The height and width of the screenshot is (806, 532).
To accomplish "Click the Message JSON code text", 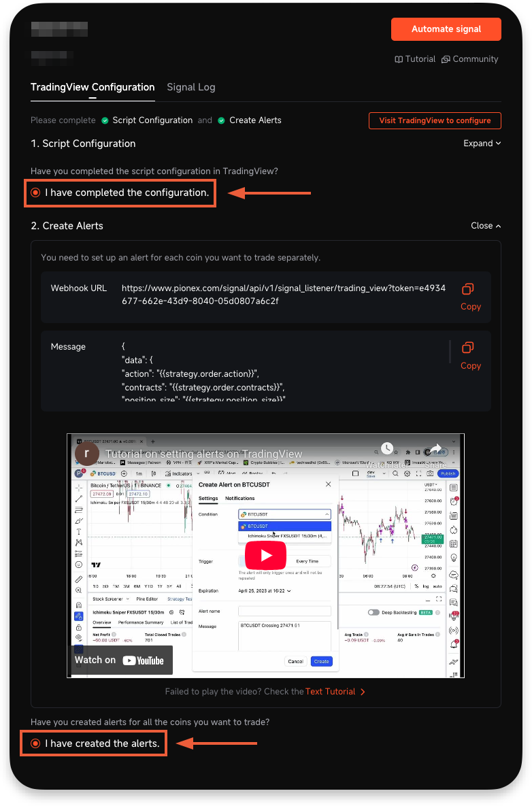I will pos(203,373).
